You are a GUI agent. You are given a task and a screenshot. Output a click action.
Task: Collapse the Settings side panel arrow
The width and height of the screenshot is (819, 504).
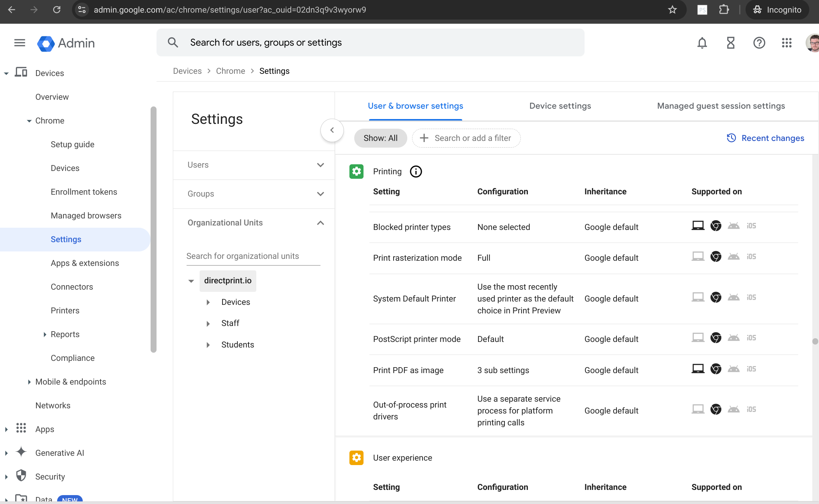[x=332, y=130]
